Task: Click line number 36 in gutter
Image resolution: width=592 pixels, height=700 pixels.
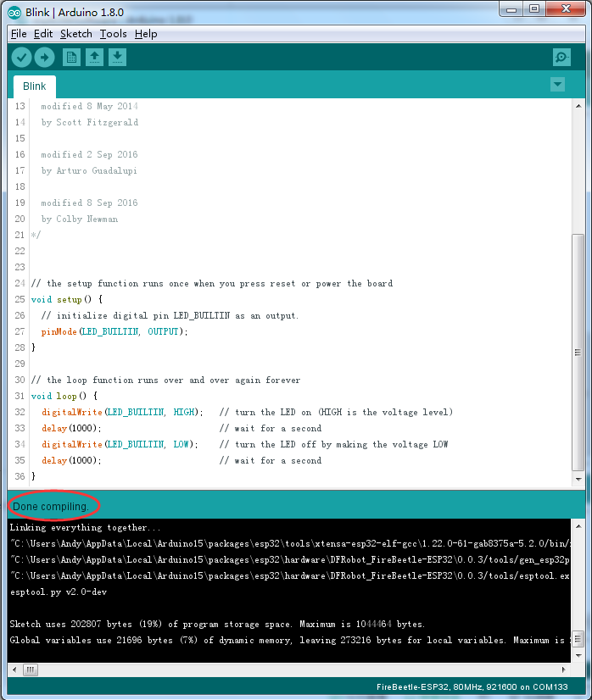Action: (20, 476)
